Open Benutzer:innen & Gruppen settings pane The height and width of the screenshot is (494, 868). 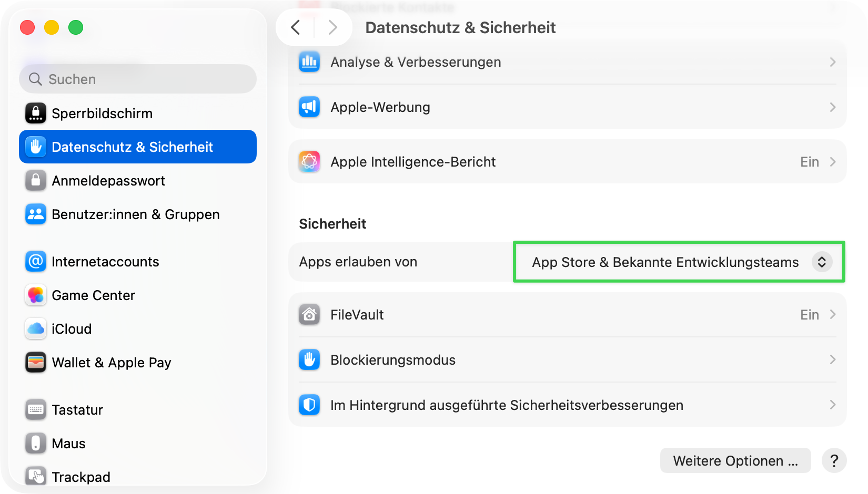(135, 214)
